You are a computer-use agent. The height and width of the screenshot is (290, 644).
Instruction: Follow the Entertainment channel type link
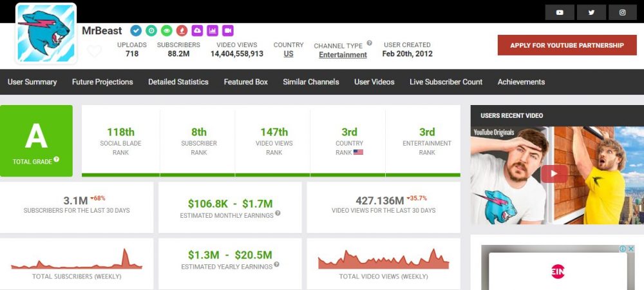343,55
